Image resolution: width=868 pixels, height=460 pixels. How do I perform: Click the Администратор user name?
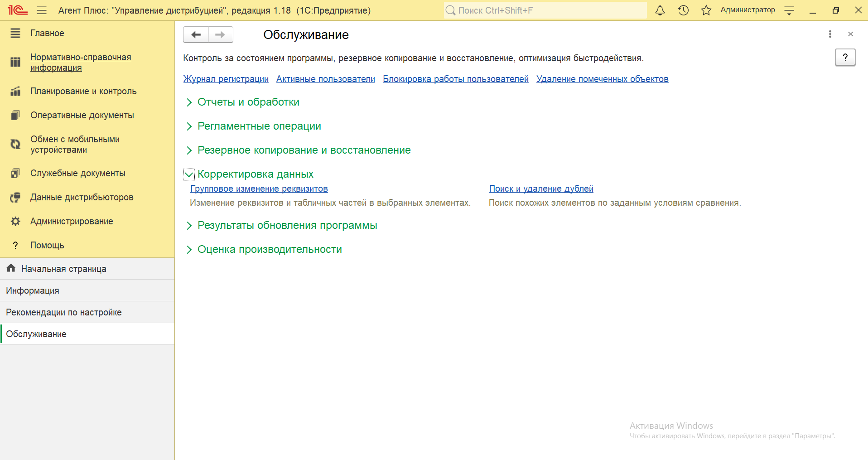[747, 10]
